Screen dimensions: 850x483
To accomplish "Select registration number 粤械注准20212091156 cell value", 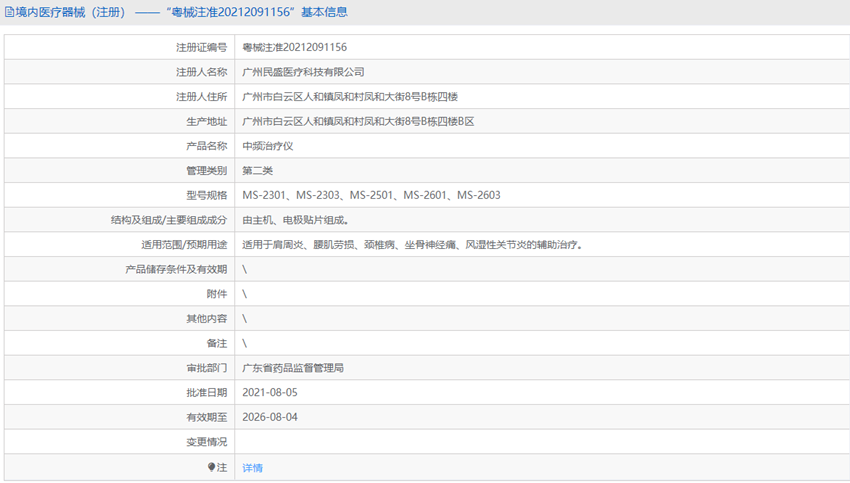I will coord(294,47).
